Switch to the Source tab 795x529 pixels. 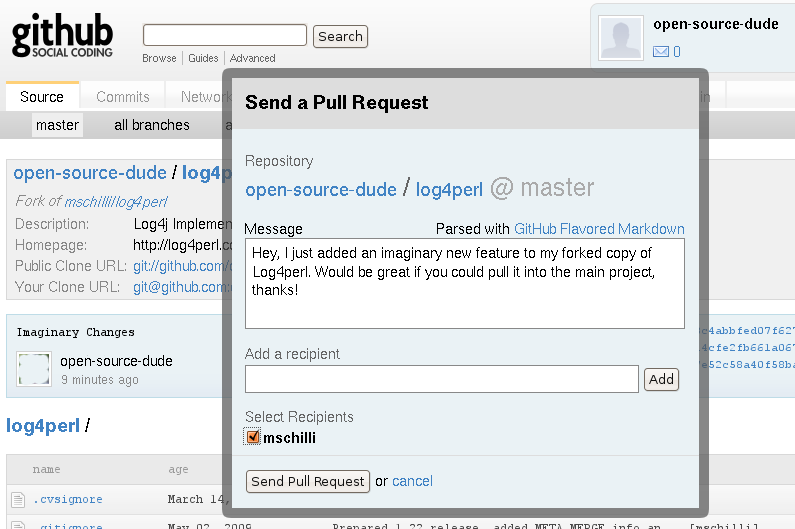click(42, 96)
